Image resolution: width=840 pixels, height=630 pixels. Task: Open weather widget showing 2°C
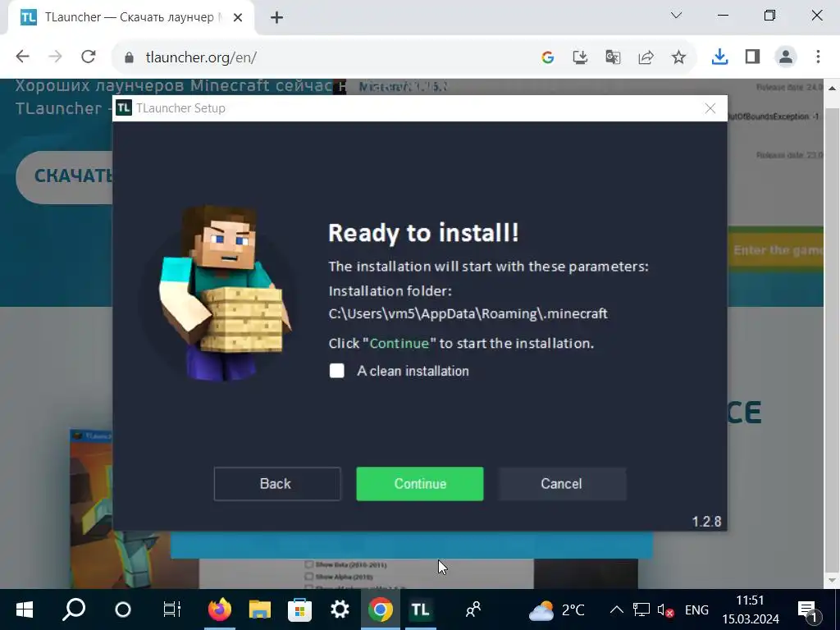(x=557, y=609)
